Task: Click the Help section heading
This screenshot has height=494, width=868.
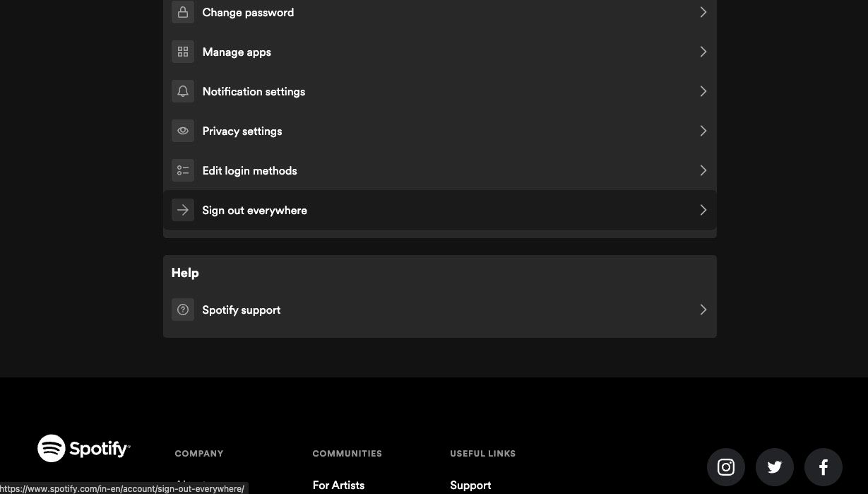Action: pyautogui.click(x=185, y=273)
